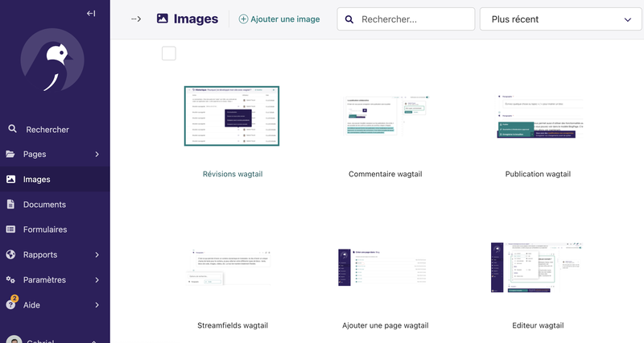Open the Streamfields wagtail title link
644x343 pixels.
[x=233, y=325]
